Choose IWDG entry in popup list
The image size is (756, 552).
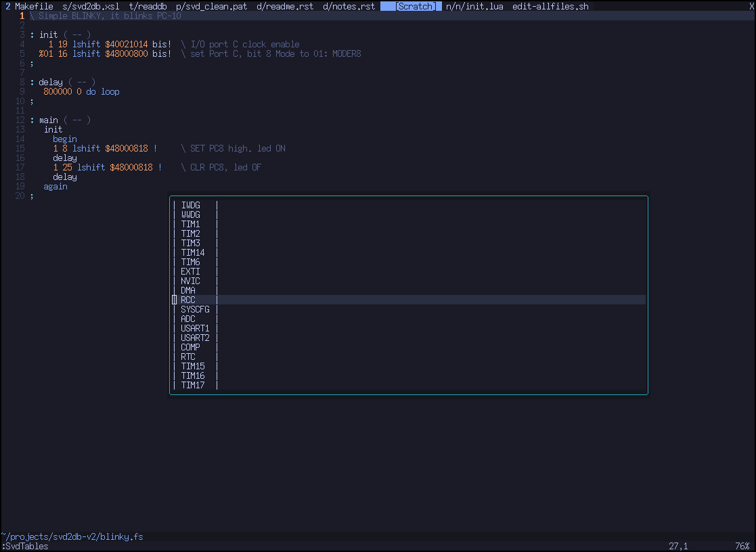[x=190, y=205]
